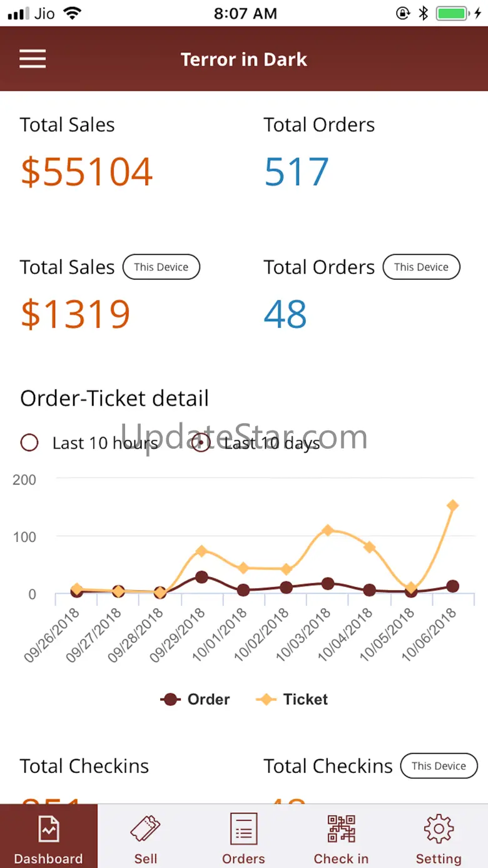Viewport: 488px width, 868px height.
Task: Tap the $55104 total sales value
Action: 87,172
